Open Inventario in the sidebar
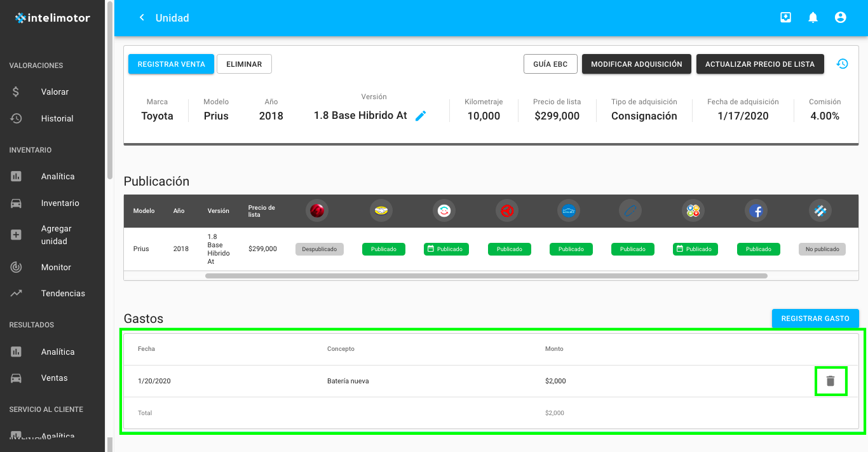Image resolution: width=868 pixels, height=452 pixels. click(x=60, y=203)
